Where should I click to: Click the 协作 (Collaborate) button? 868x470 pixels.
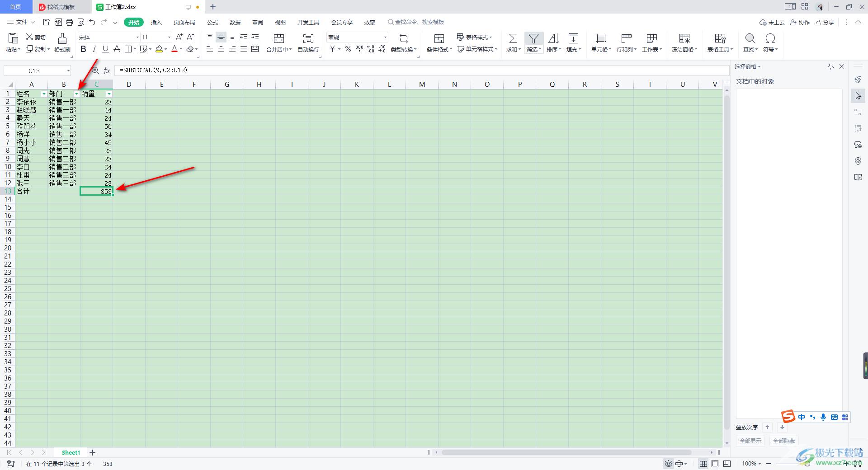pos(800,22)
